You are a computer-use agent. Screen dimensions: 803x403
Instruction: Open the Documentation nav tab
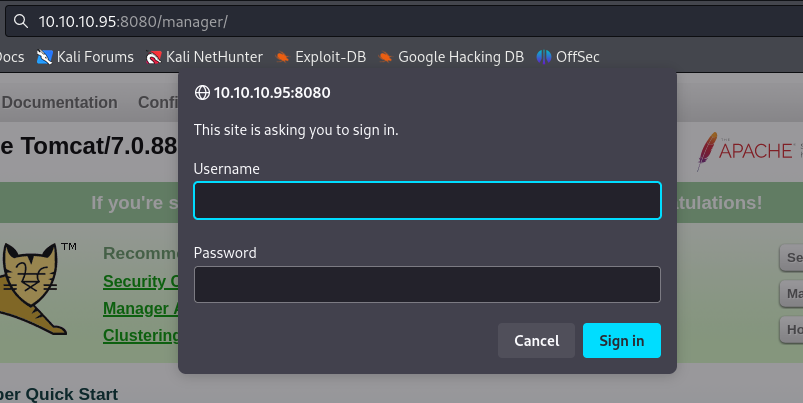[x=59, y=102]
